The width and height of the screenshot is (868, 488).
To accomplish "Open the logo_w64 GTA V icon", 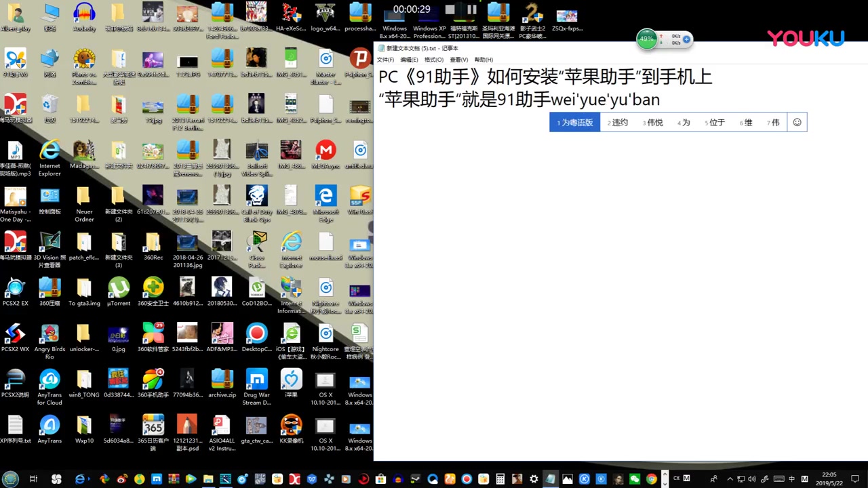I will click(325, 18).
